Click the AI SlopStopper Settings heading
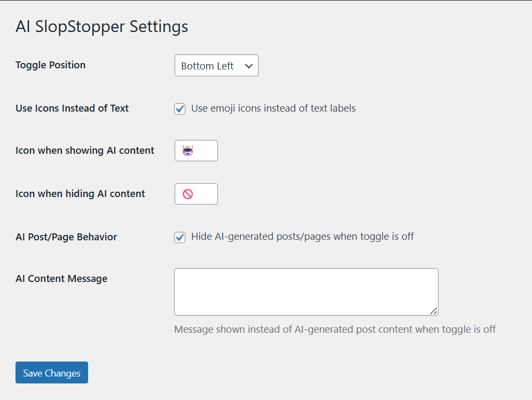This screenshot has height=400, width=532. [x=101, y=27]
